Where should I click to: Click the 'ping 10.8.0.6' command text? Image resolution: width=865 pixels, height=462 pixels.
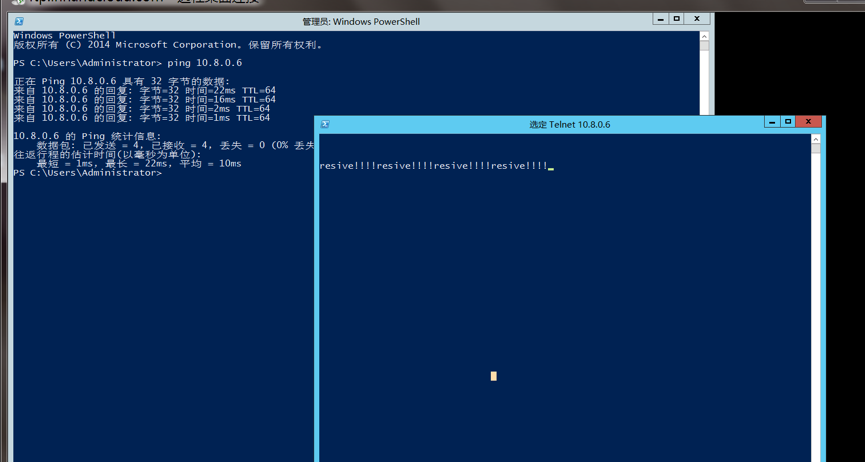[204, 63]
